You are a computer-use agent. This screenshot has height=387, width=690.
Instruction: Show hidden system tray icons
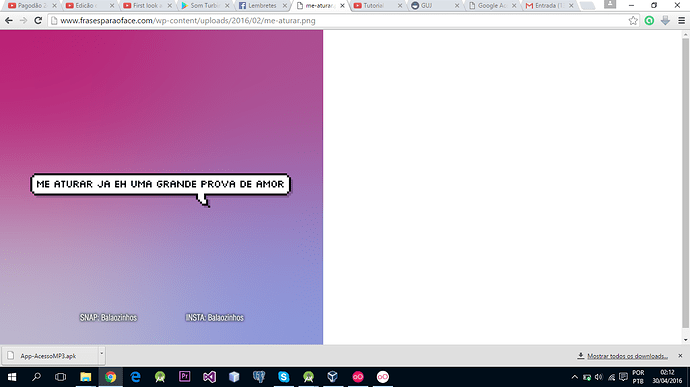pyautogui.click(x=574, y=377)
